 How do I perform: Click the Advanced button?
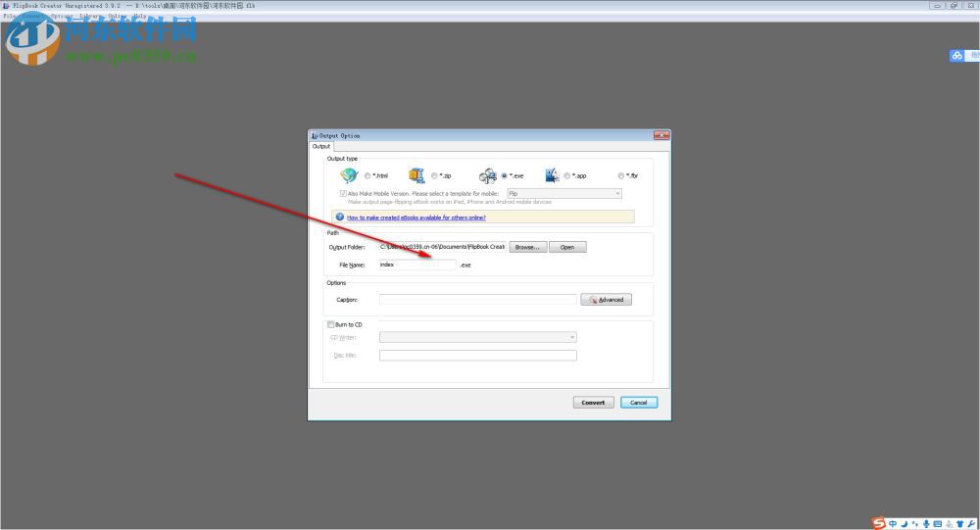pyautogui.click(x=607, y=300)
